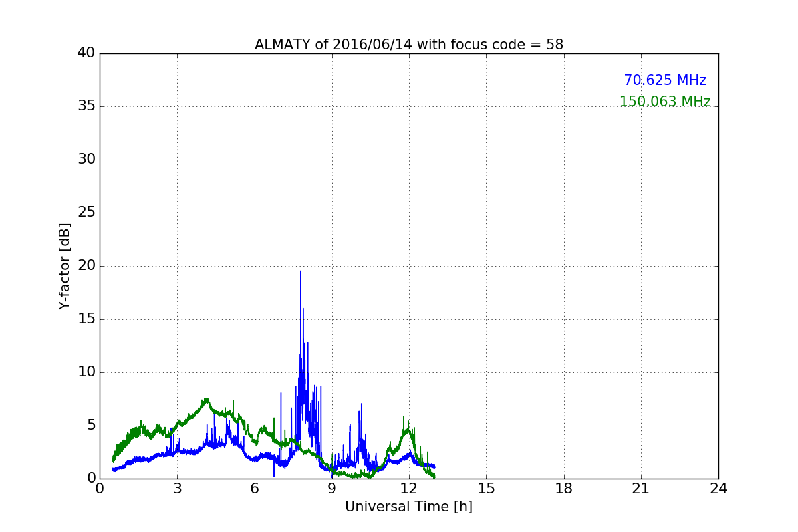Click the x-axis tick label 21
The width and height of the screenshot is (798, 532).
pos(641,489)
